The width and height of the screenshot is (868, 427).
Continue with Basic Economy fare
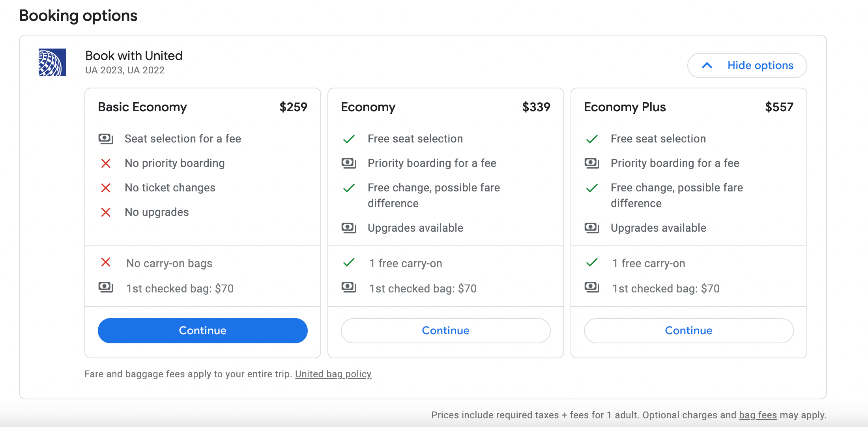coord(202,331)
